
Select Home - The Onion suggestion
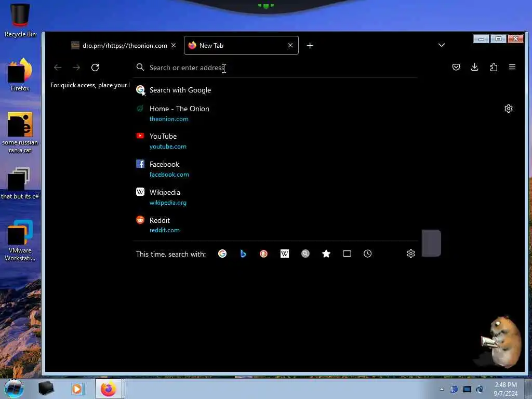275,113
